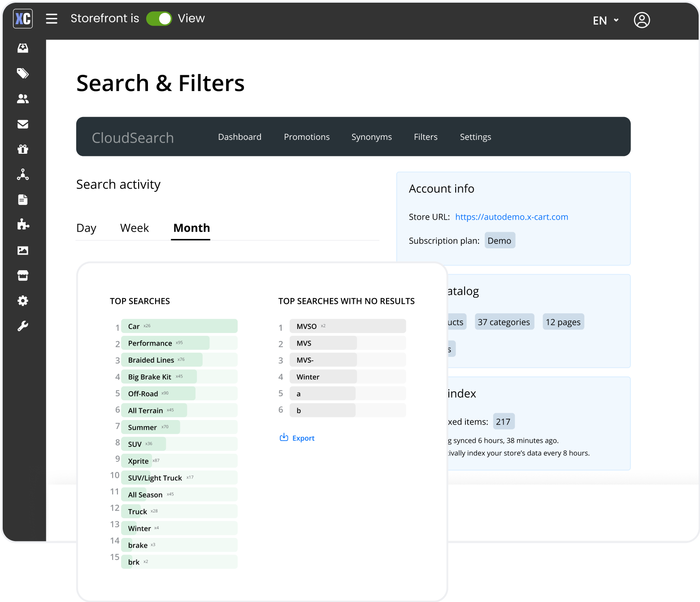Click the Export link for no-result searches
The width and height of the screenshot is (700, 602).
(x=297, y=437)
